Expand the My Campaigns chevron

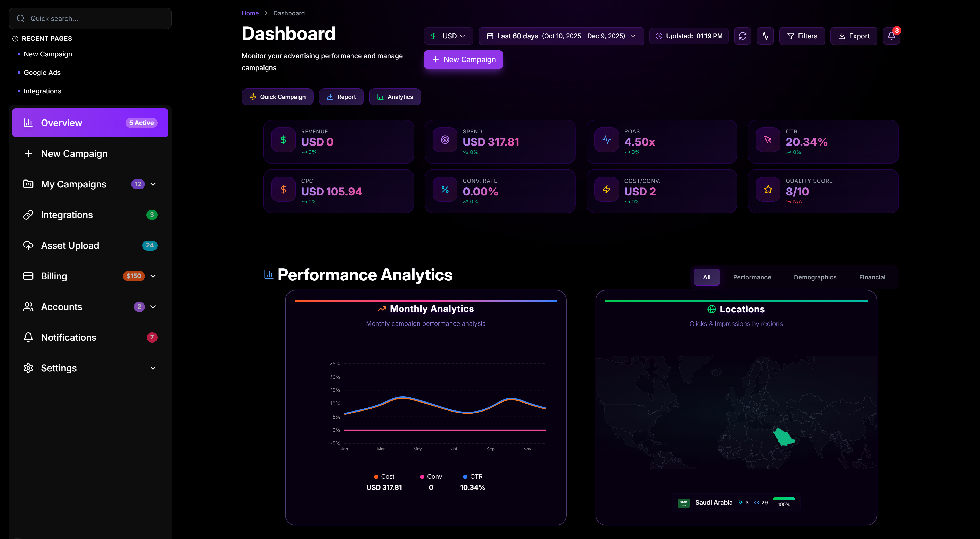click(153, 184)
